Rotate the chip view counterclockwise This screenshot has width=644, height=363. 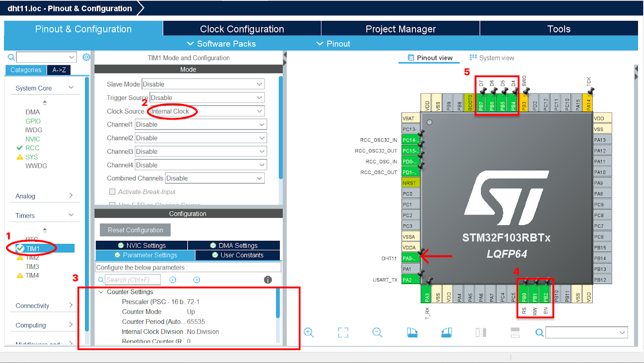tap(446, 332)
